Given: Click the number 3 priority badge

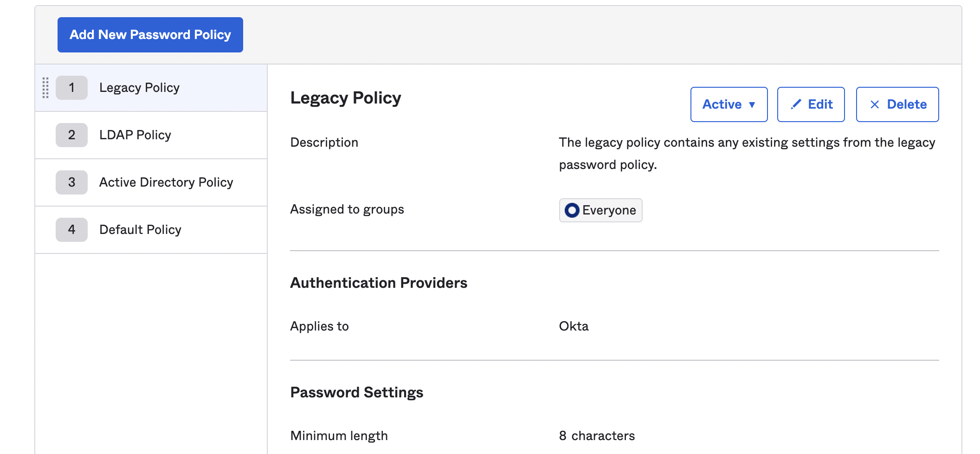Looking at the screenshot, I should (71, 182).
